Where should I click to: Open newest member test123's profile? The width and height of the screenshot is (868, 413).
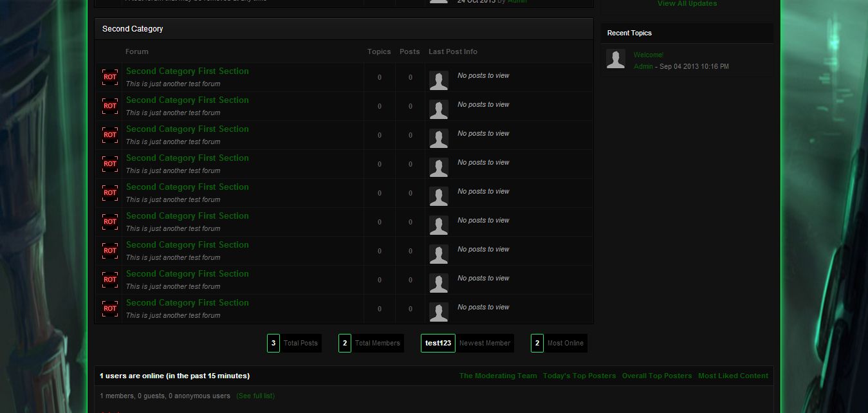tap(438, 344)
